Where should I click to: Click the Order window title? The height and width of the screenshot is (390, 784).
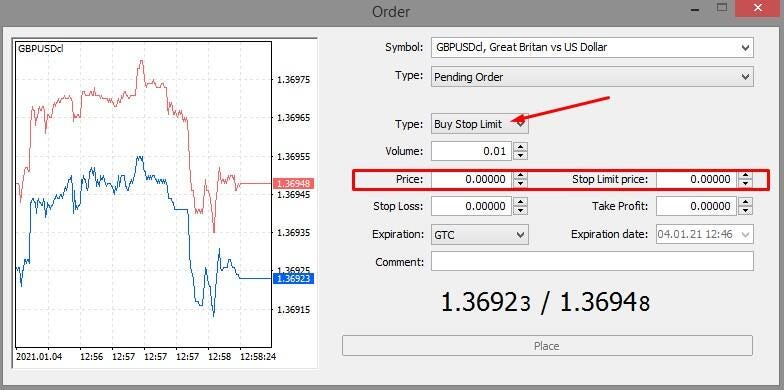tap(391, 11)
